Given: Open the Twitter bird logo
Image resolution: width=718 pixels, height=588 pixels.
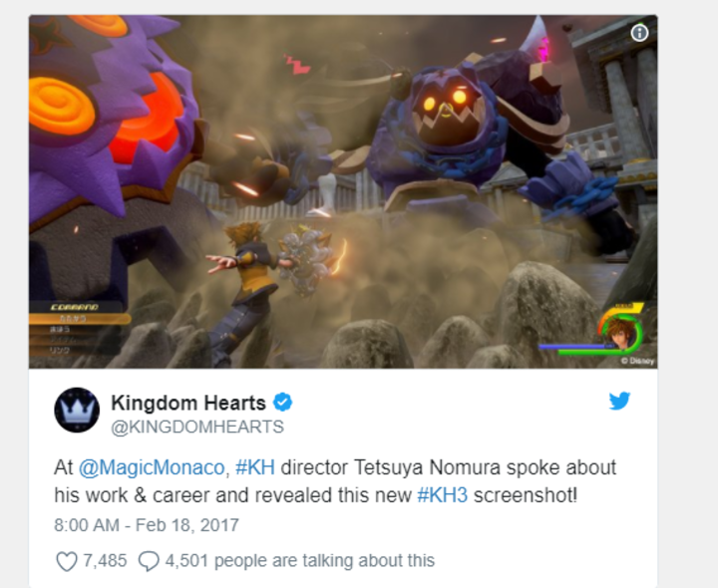Looking at the screenshot, I should tap(619, 402).
